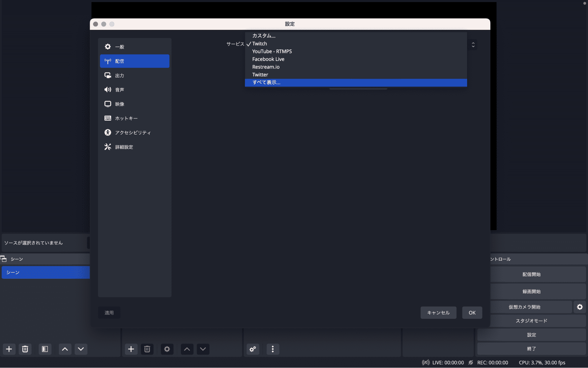588x368 pixels.
Task: Select すべて表示... to show all services
Action: pyautogui.click(x=356, y=82)
